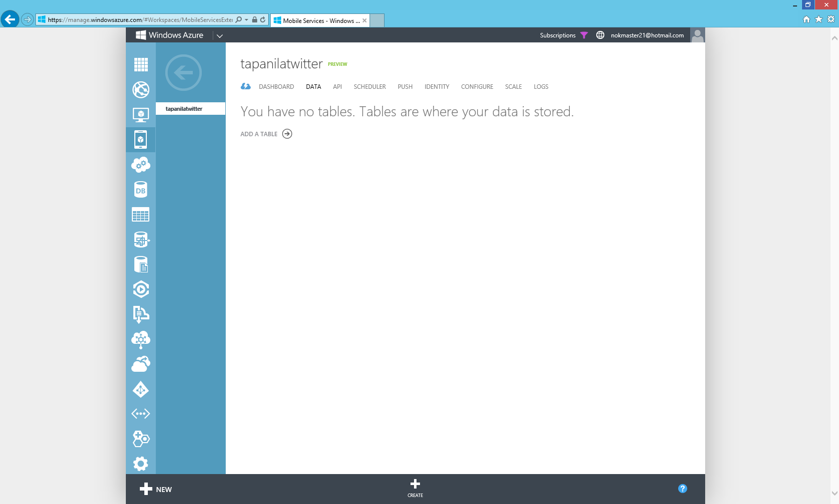Click the user avatar picture
This screenshot has width=839, height=504.
pos(698,35)
